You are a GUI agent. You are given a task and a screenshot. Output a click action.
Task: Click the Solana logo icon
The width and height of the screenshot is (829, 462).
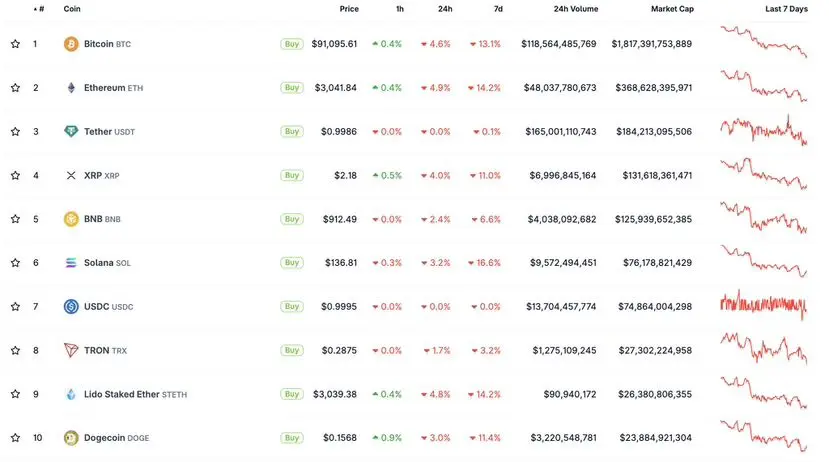(x=71, y=263)
